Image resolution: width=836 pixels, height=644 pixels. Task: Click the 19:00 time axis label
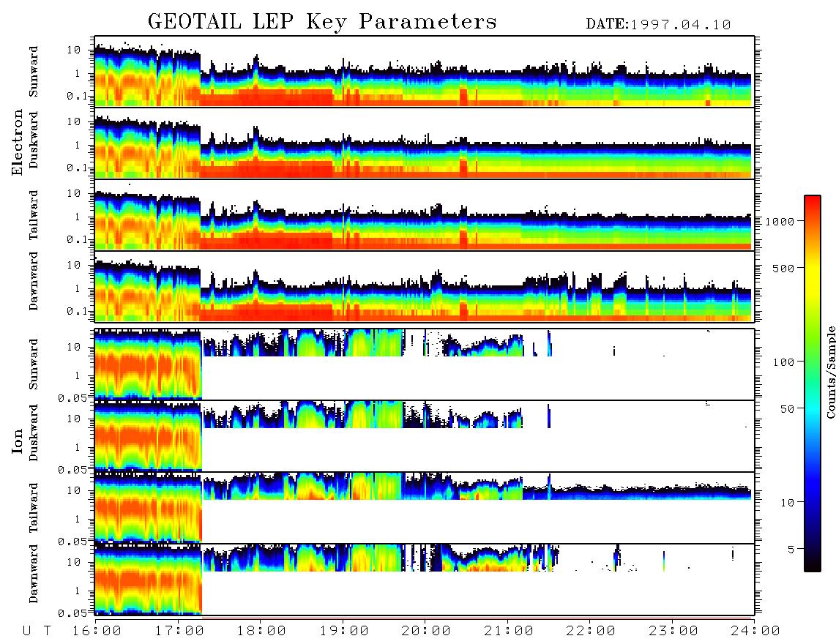(344, 631)
